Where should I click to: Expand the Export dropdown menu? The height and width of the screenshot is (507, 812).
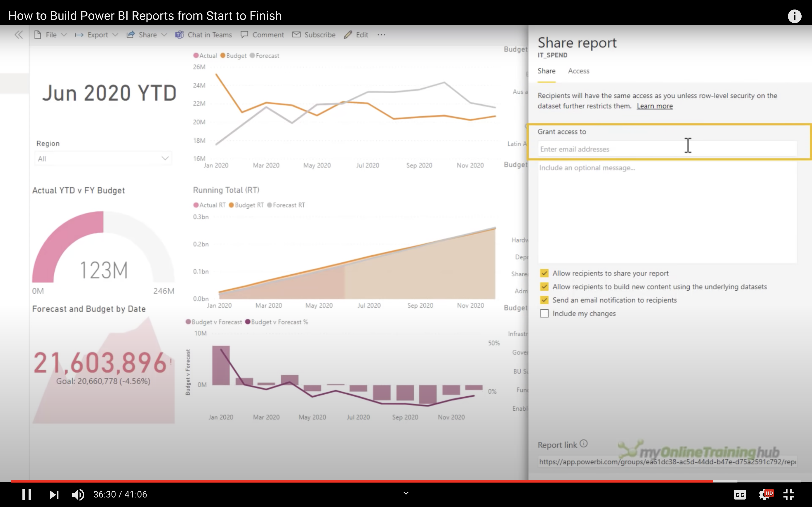(x=97, y=35)
